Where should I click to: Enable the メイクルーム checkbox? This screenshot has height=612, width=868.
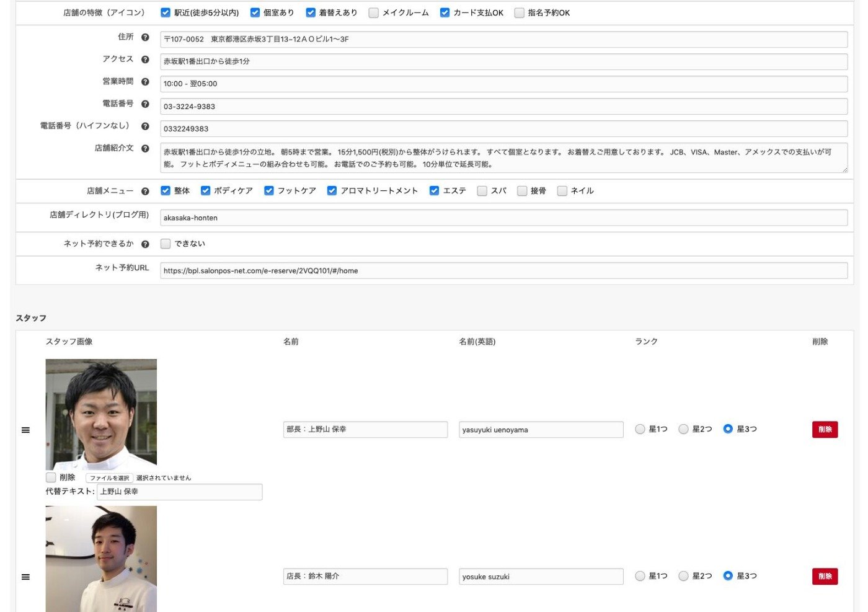click(x=373, y=13)
